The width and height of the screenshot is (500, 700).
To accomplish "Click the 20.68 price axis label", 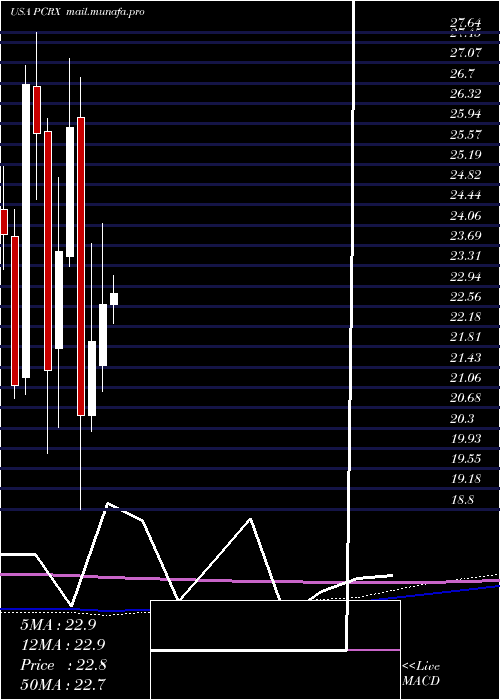I will (466, 397).
